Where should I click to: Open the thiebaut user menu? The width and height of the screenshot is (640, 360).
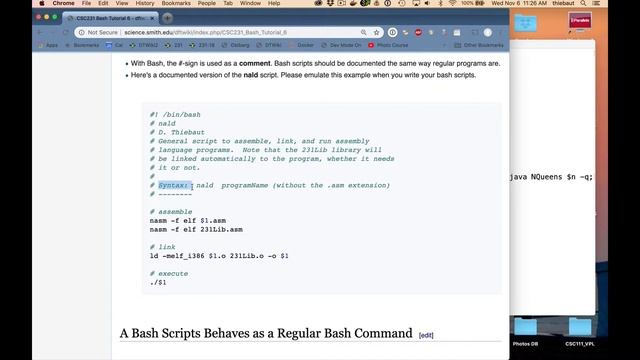coord(563,3)
